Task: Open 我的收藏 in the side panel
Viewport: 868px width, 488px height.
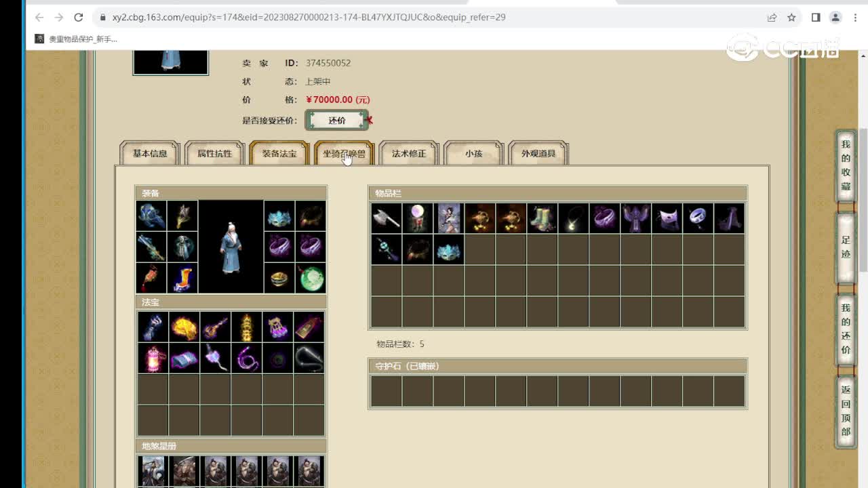Action: 846,166
